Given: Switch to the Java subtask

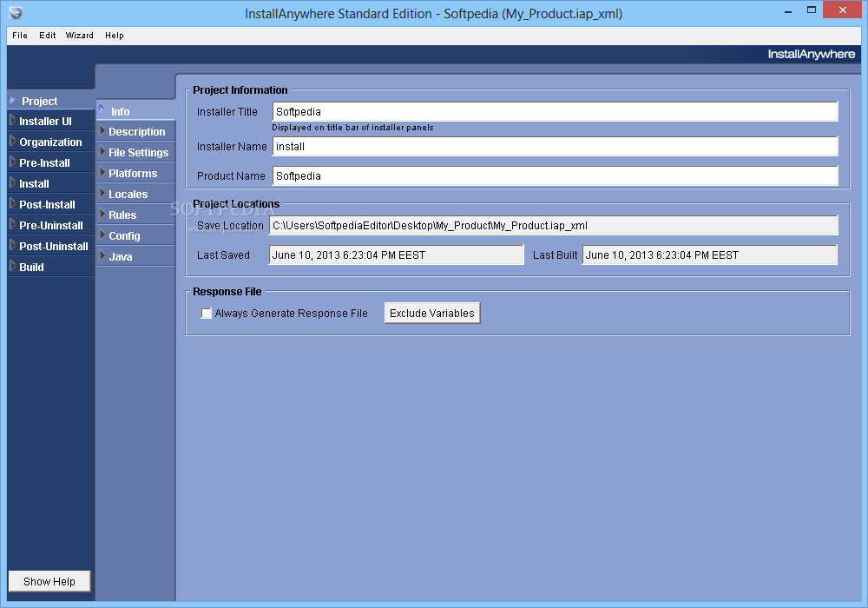Looking at the screenshot, I should click(135, 257).
